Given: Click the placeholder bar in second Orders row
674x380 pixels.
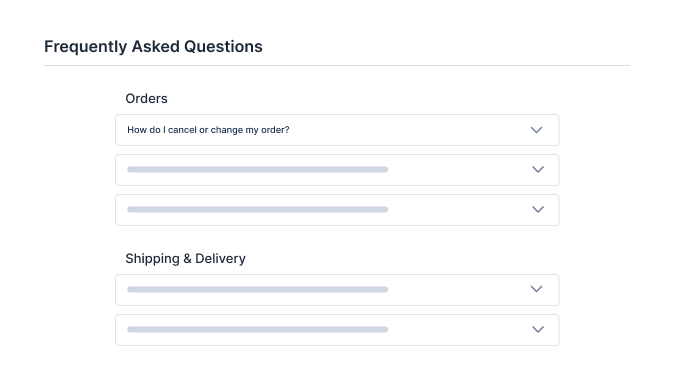Looking at the screenshot, I should pos(257,169).
